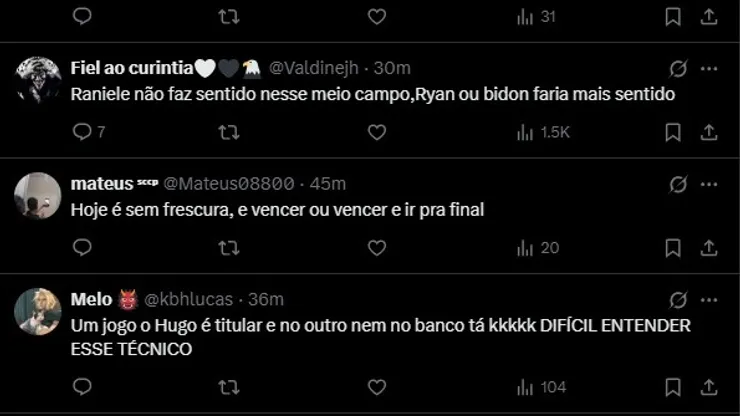The height and width of the screenshot is (416, 740).
Task: Retweet the Raniele midfield tweet
Action: (x=229, y=132)
